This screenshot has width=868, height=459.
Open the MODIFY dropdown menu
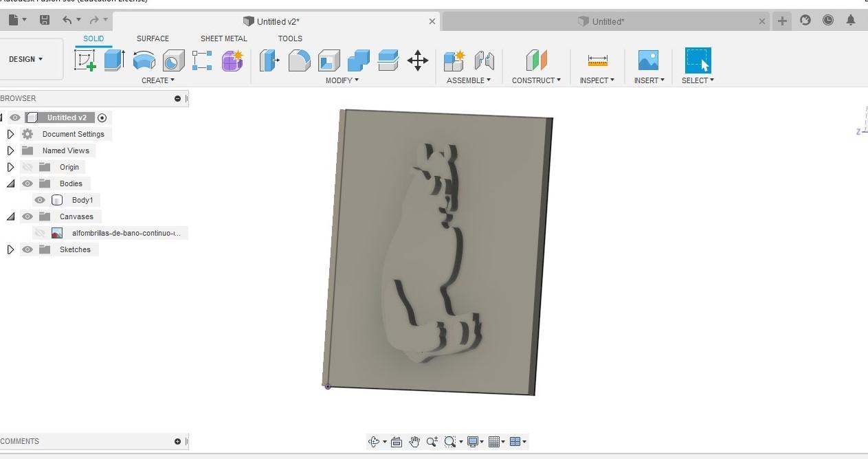tap(342, 80)
